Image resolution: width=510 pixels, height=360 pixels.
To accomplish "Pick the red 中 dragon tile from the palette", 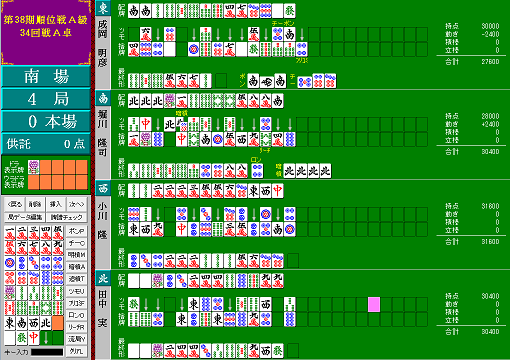I will pos(34,338).
